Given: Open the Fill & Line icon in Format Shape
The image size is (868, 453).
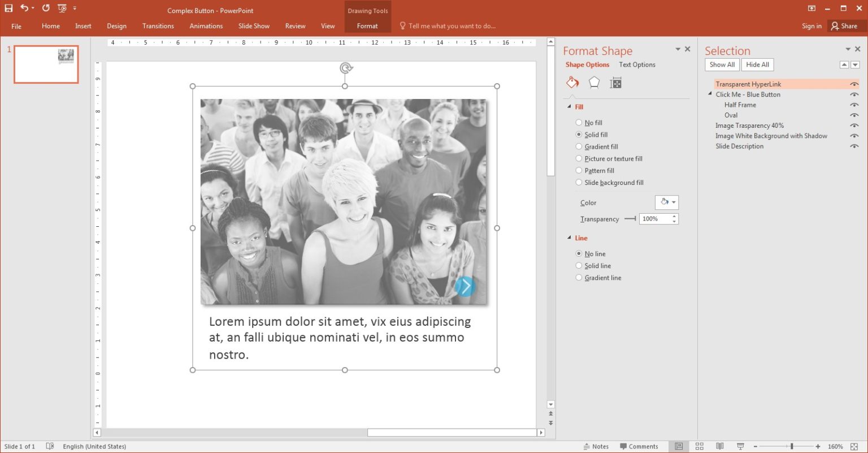Looking at the screenshot, I should coord(572,82).
